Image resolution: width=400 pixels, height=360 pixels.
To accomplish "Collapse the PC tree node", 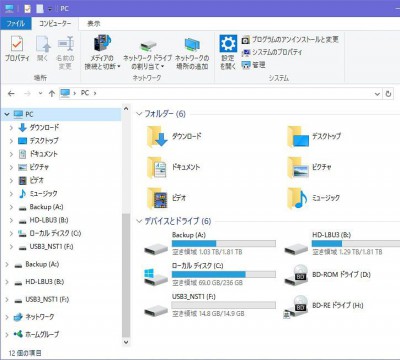I will [7, 114].
